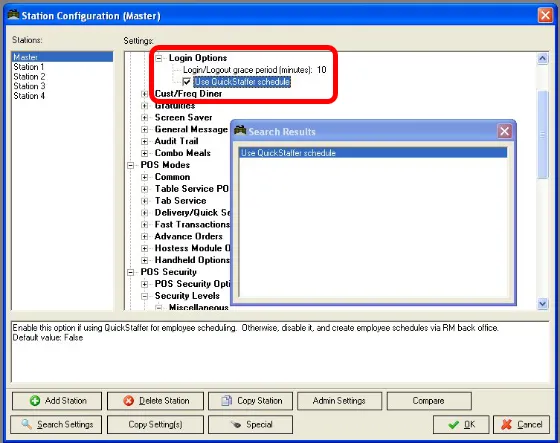The image size is (560, 443).
Task: Select Use QuickStaffer schedule in Search Results
Action: pos(373,153)
